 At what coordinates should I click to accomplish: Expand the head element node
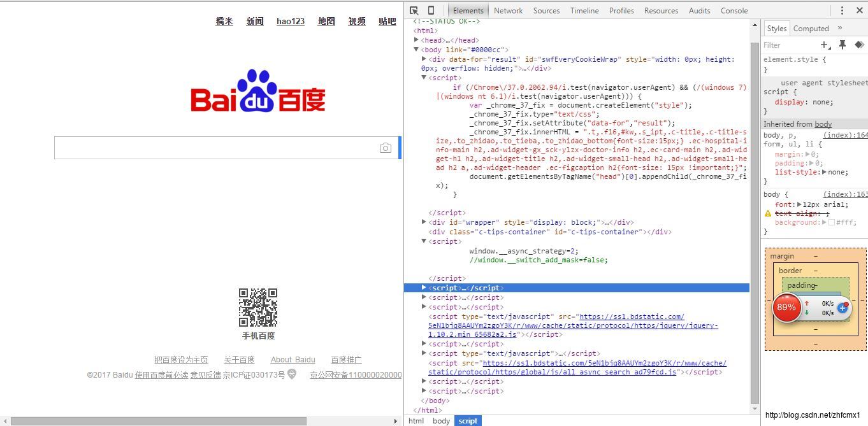[417, 40]
